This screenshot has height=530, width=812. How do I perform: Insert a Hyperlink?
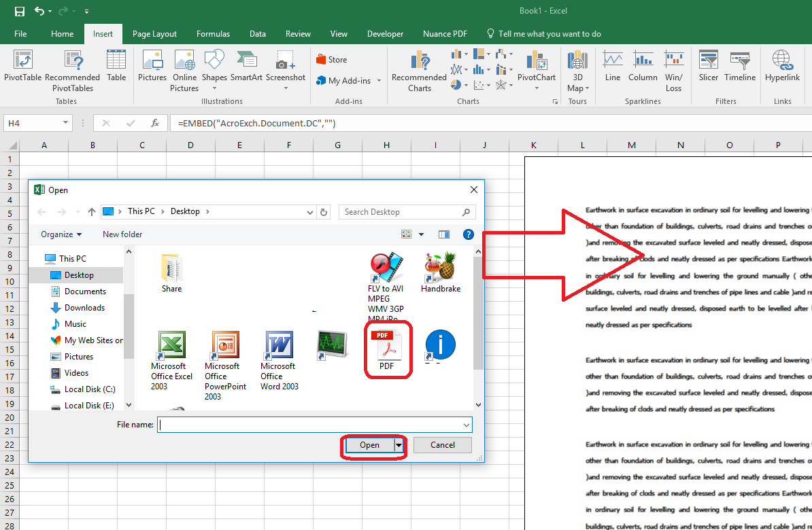(x=782, y=66)
